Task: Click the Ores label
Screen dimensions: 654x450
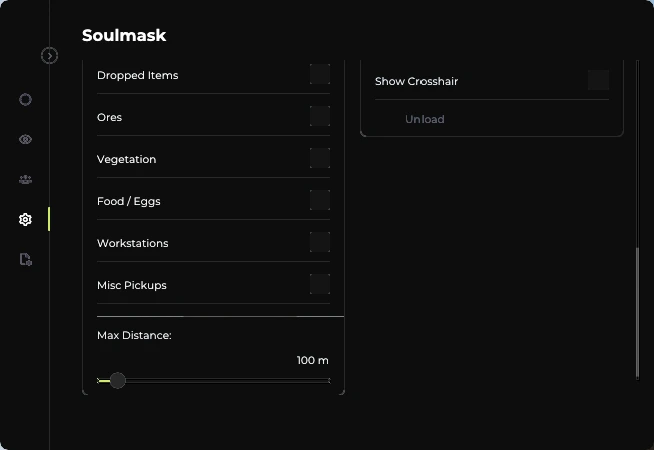Action: coord(109,118)
